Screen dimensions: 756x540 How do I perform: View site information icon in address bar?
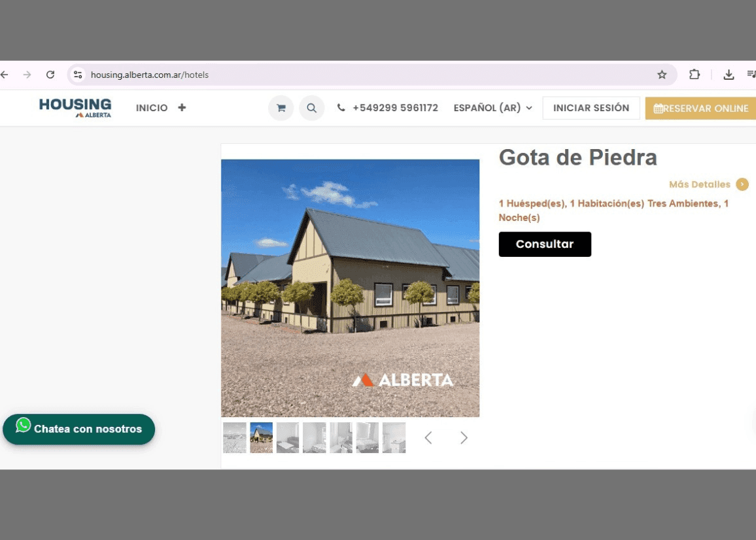tap(78, 75)
